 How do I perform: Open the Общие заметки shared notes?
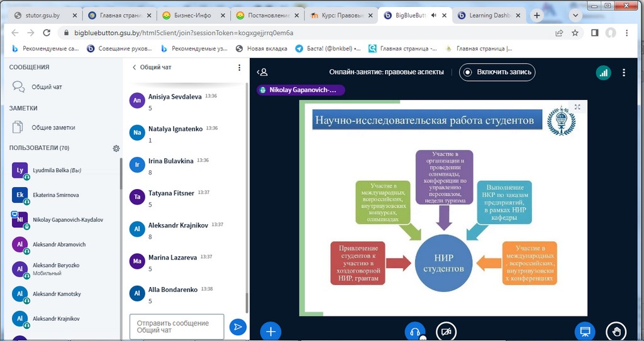53,127
